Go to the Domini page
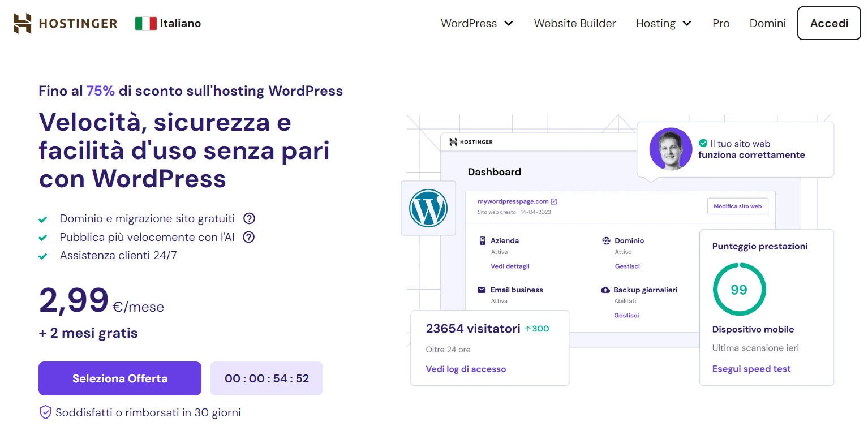 [x=768, y=24]
